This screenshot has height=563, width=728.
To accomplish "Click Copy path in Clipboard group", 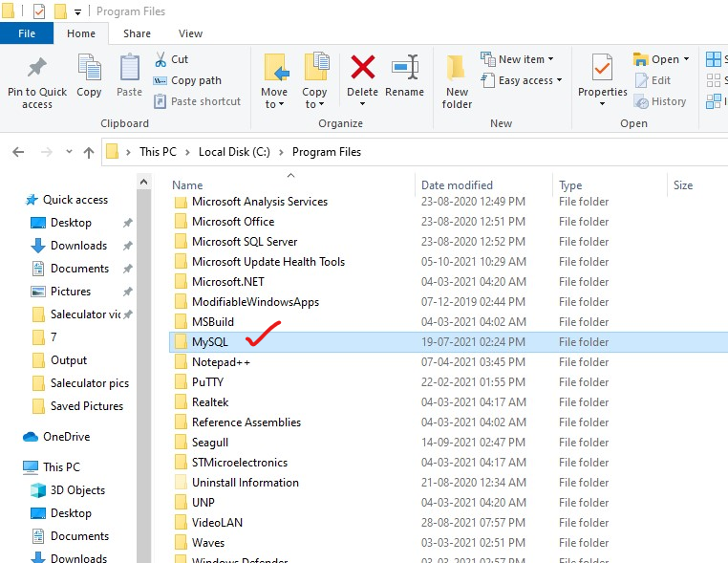I will [187, 80].
